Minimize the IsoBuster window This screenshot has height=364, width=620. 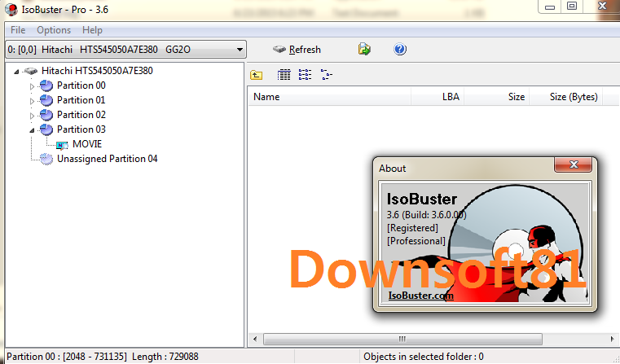click(550, 7)
